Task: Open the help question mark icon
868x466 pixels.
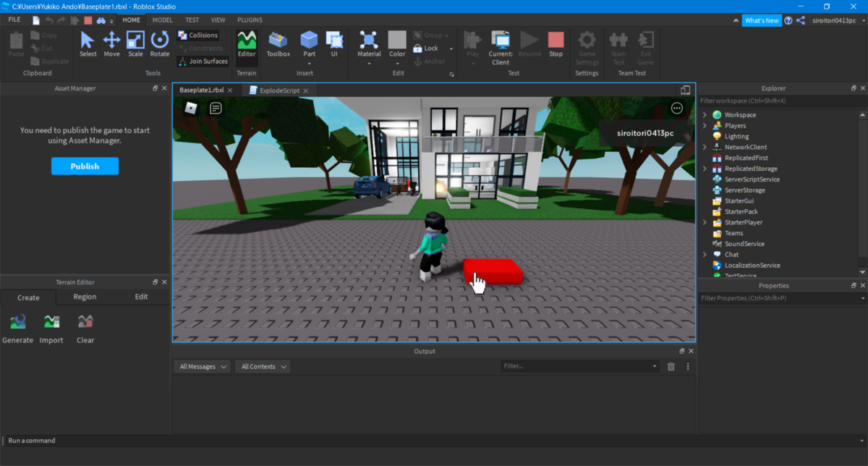Action: coord(788,20)
